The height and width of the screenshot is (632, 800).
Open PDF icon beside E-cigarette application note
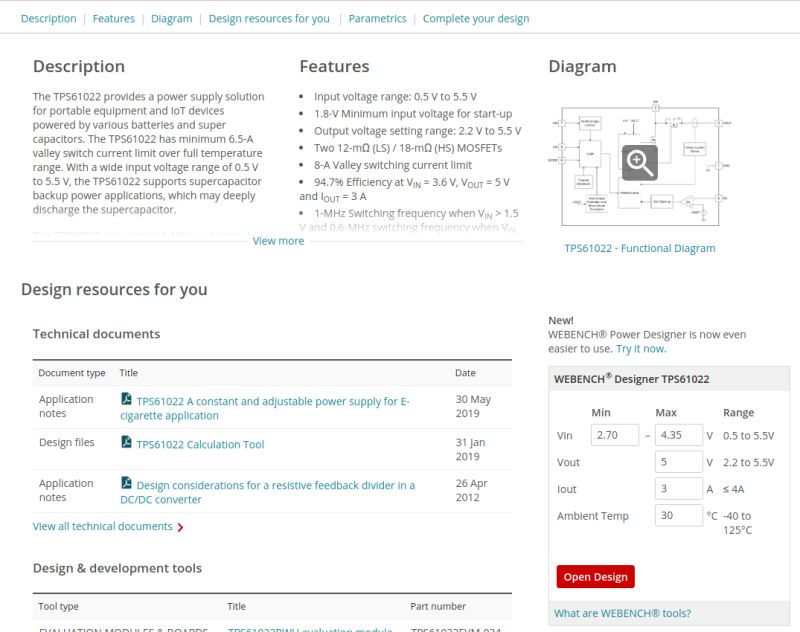(x=126, y=399)
